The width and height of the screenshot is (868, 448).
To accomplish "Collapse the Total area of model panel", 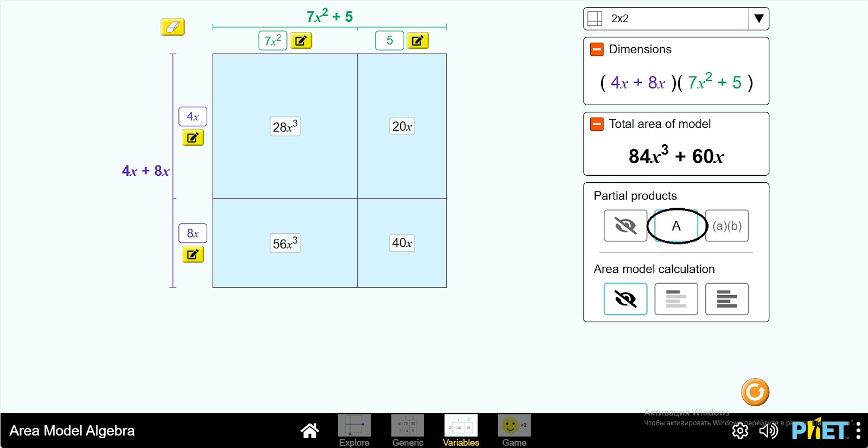I will point(597,124).
